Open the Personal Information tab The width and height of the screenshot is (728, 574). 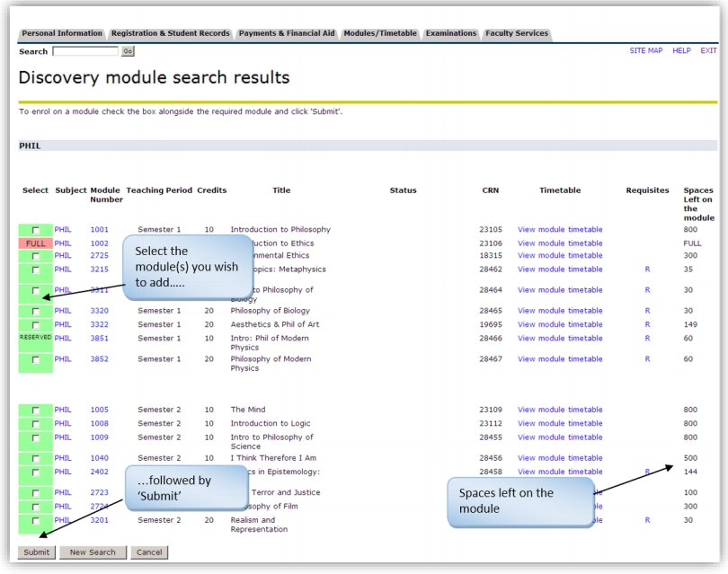tap(62, 33)
